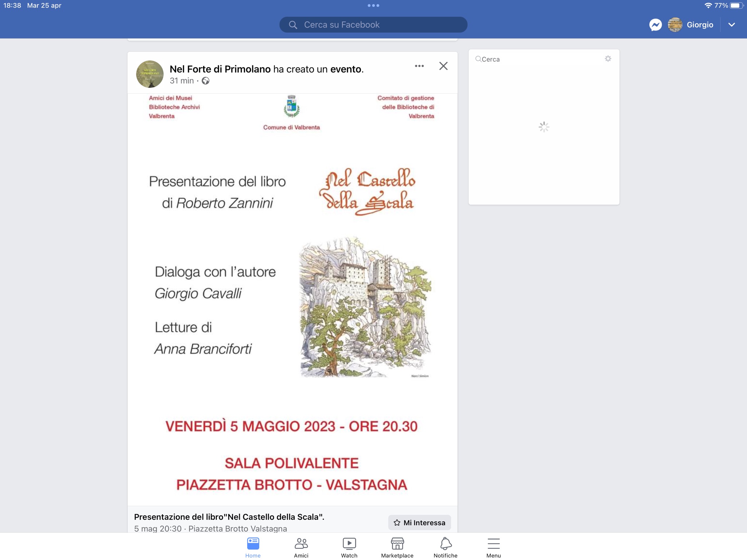Open Giorgio's profile avatar
The width and height of the screenshot is (747, 560).
click(675, 25)
